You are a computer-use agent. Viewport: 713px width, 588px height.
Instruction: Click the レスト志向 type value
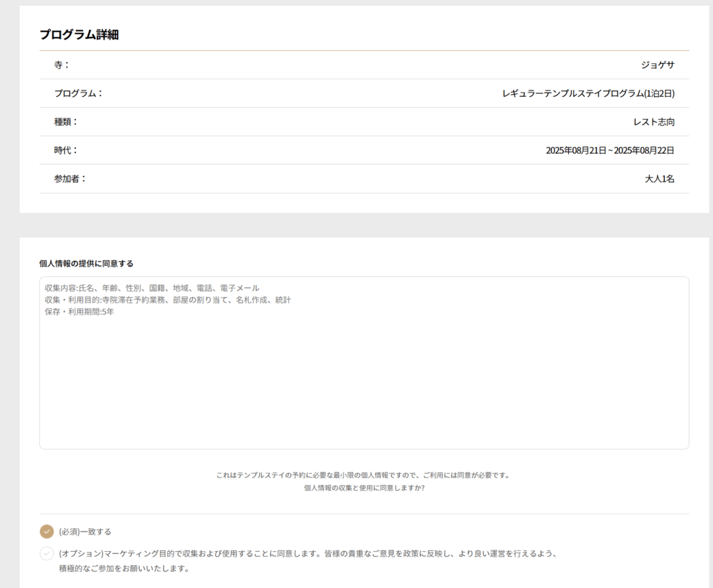[x=653, y=122]
